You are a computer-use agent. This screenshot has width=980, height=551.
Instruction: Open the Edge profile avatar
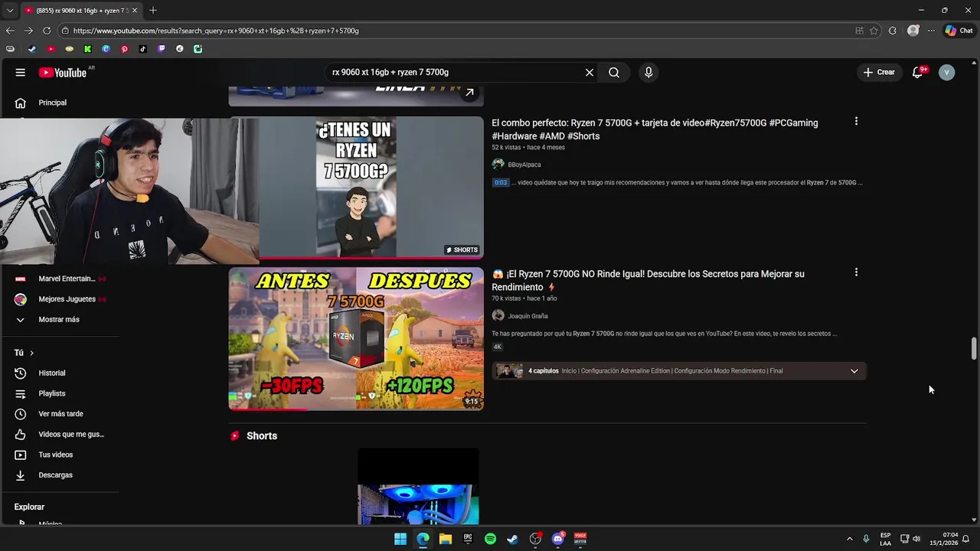pos(913,31)
